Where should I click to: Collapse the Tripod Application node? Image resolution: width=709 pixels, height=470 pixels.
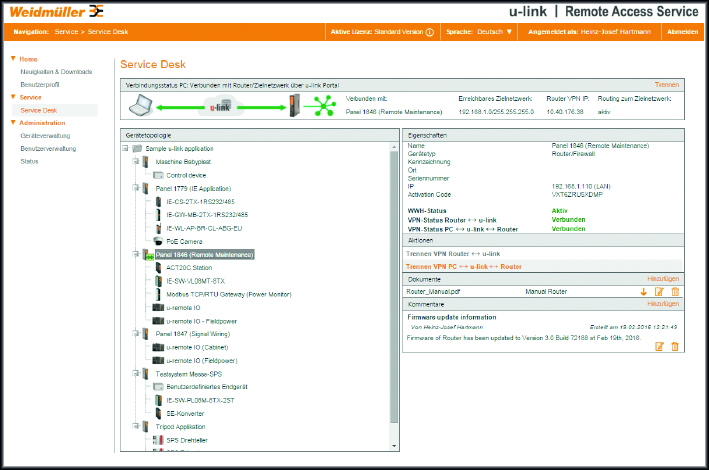[136, 426]
